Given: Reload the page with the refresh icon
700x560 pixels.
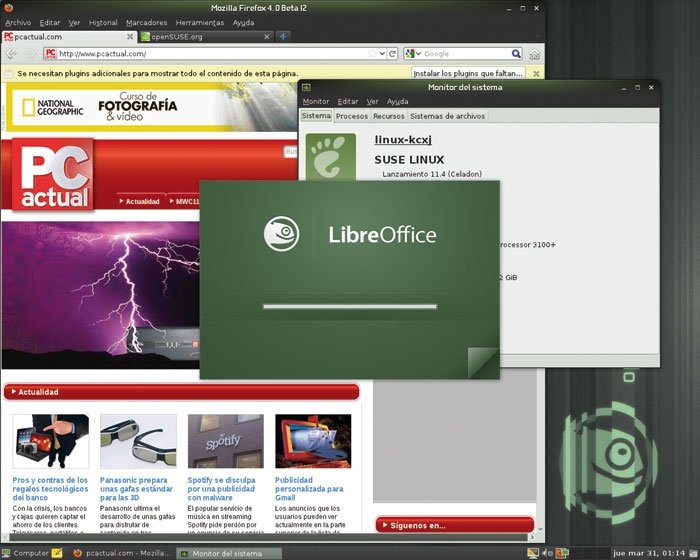Looking at the screenshot, I should 392,54.
